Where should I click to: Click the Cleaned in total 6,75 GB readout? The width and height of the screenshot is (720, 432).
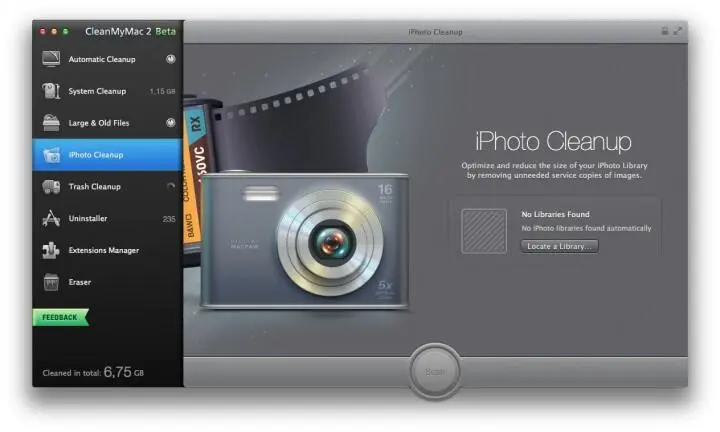(x=93, y=372)
